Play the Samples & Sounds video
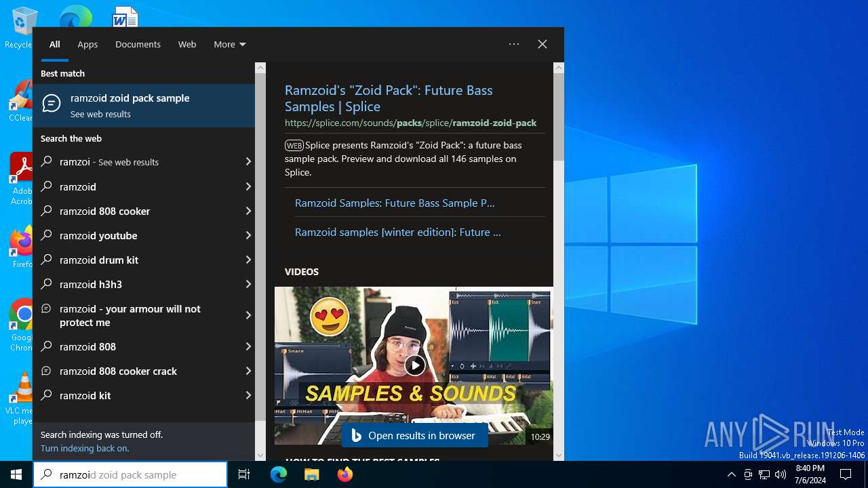Viewport: 868px width, 488px height. click(414, 365)
